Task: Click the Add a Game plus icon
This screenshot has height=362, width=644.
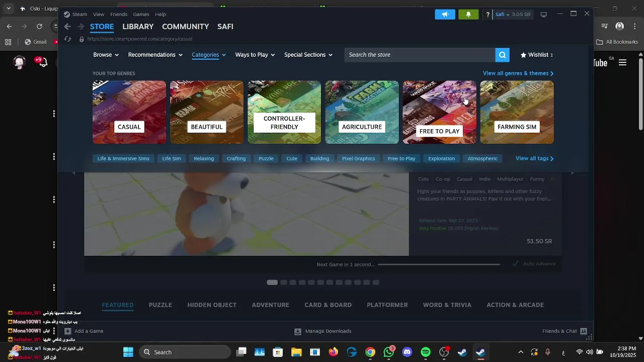Action: pyautogui.click(x=67, y=331)
